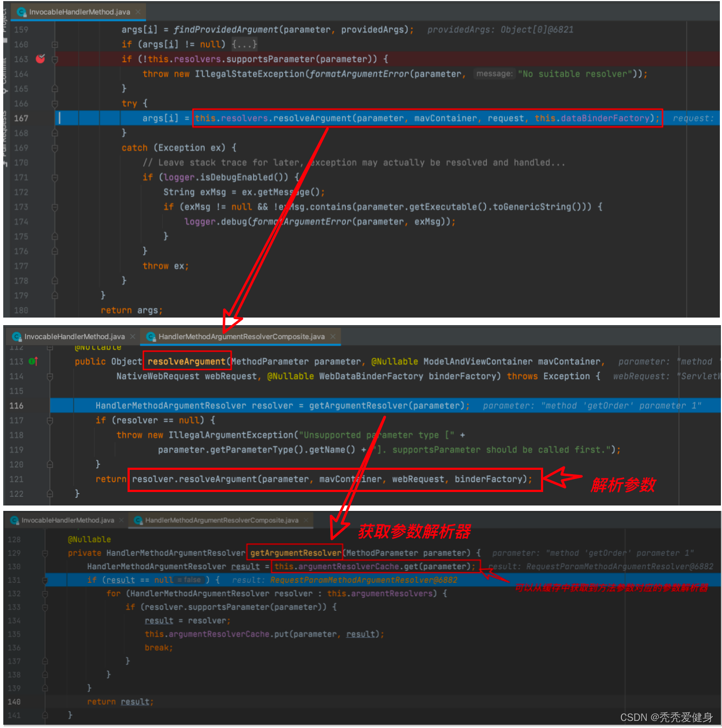Click 'supportsParameter' on line 163
The image size is (722, 728).
pyautogui.click(x=270, y=59)
